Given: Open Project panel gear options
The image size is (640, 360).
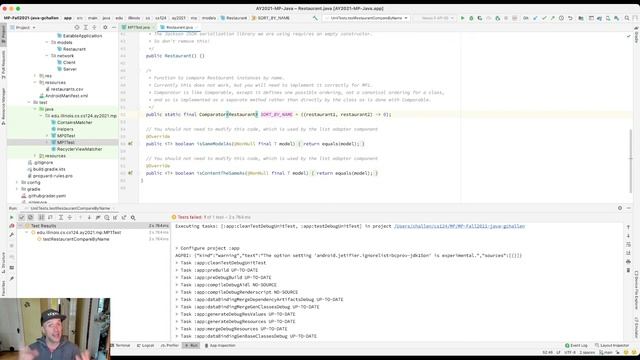Looking at the screenshot, I should point(105,27).
